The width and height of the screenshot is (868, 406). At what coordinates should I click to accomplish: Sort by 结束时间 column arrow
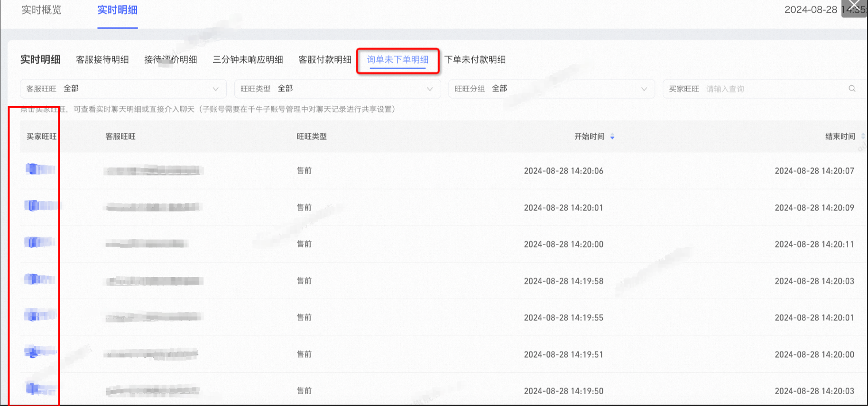(862, 137)
